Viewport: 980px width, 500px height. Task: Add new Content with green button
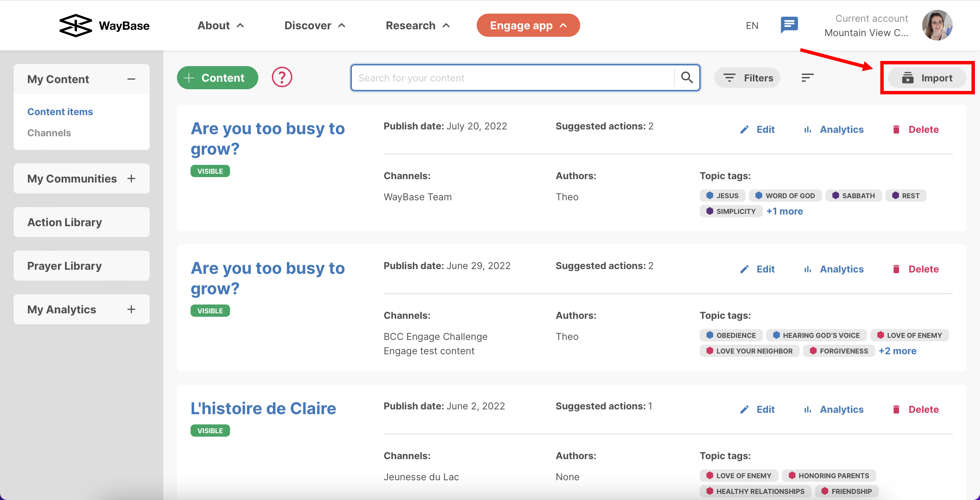pyautogui.click(x=217, y=78)
